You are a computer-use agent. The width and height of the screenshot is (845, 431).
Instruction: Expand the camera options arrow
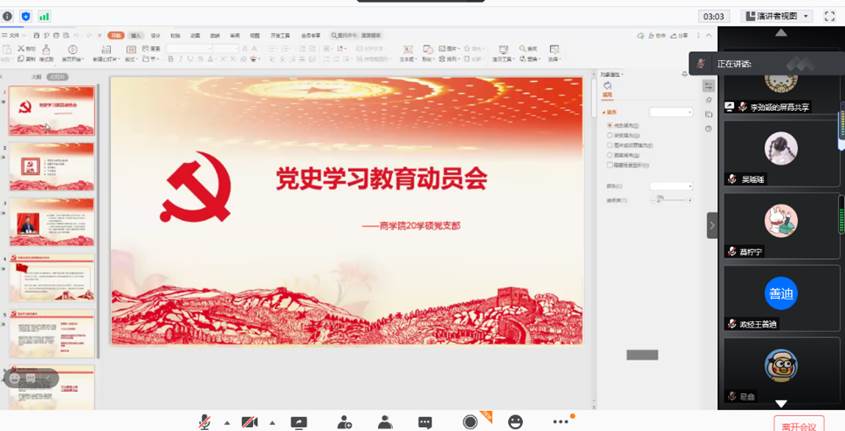[270, 422]
